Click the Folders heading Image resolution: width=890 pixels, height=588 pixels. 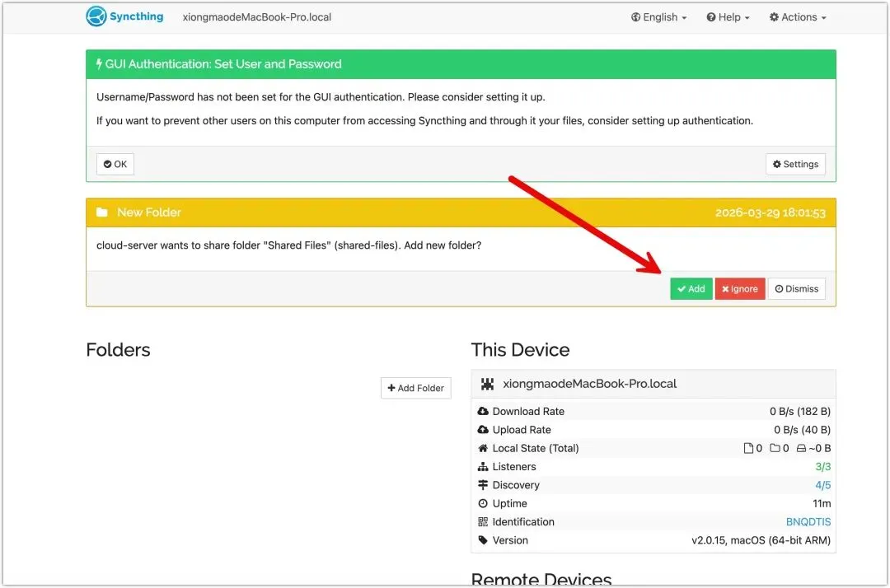pyautogui.click(x=118, y=349)
